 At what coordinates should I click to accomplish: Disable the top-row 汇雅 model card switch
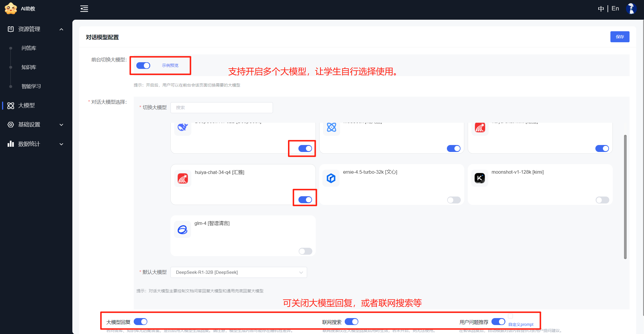click(602, 148)
